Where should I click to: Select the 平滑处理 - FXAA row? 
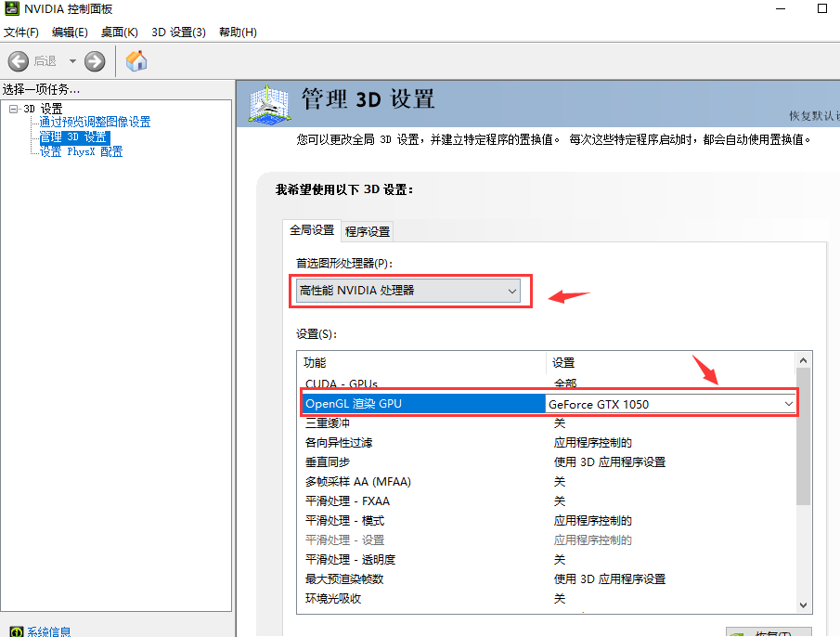[x=547, y=500]
